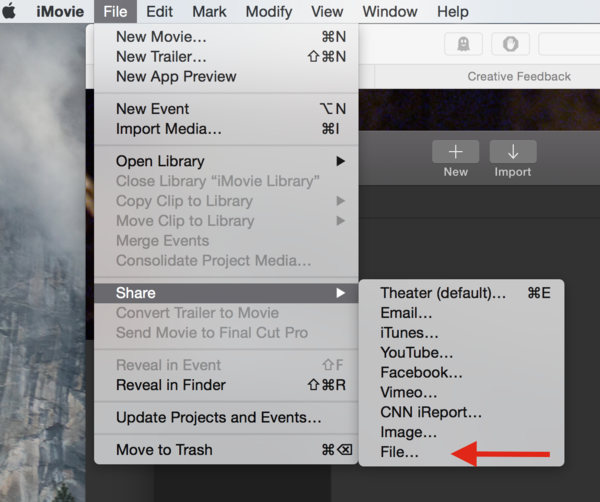Screen dimensions: 600x502
Task: Click the ghost icon toolbar button
Action: (463, 44)
